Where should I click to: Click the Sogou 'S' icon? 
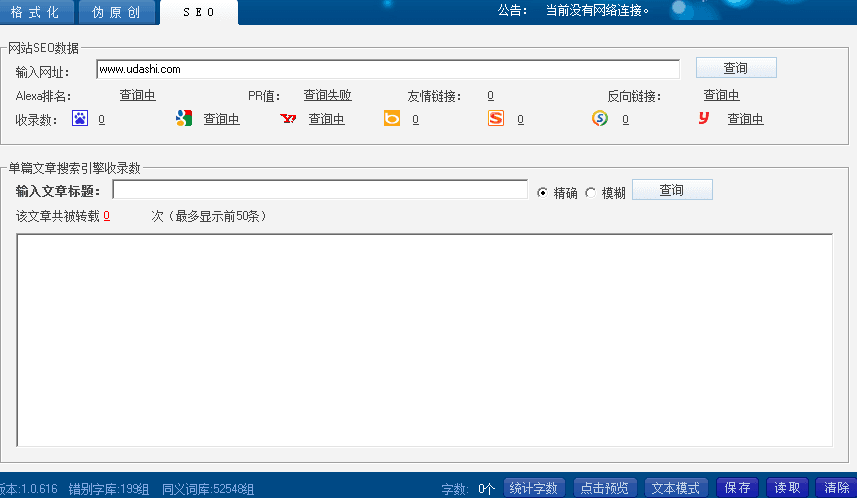click(x=496, y=118)
